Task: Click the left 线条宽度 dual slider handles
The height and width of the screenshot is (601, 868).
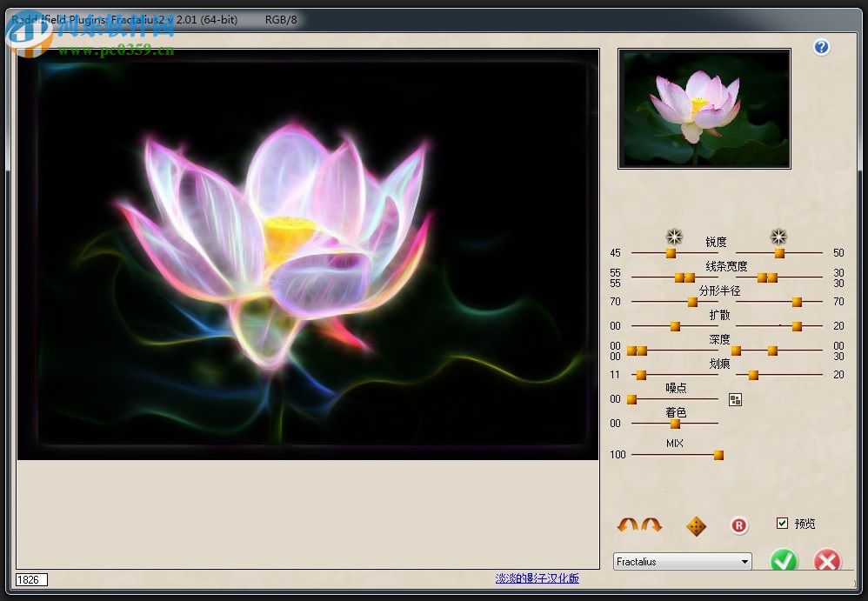Action: point(684,277)
